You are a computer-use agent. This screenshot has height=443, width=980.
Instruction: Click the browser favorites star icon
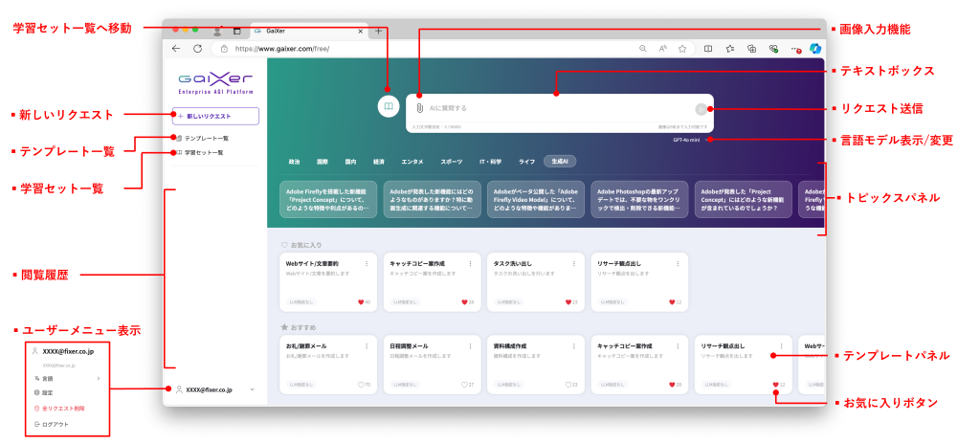682,48
